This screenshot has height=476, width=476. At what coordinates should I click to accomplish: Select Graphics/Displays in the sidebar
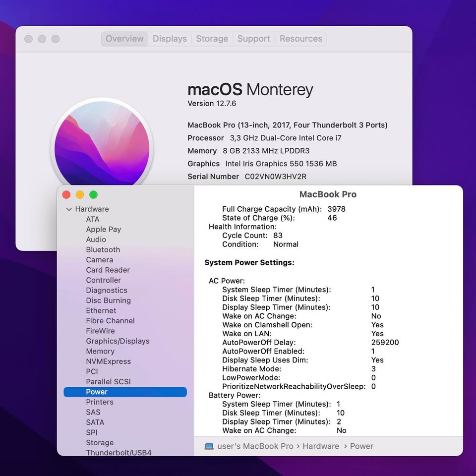pos(118,341)
